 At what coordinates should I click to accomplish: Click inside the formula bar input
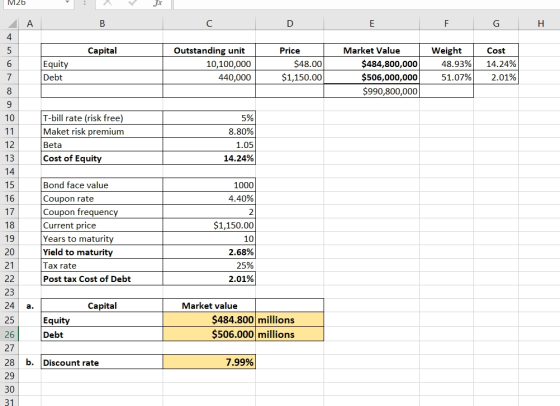366,4
